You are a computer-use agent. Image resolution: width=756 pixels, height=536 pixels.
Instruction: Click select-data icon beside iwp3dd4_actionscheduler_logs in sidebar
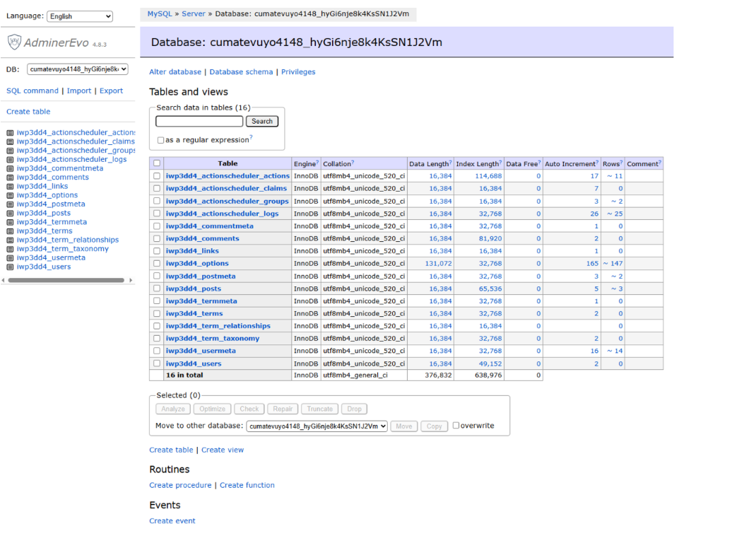click(10, 160)
